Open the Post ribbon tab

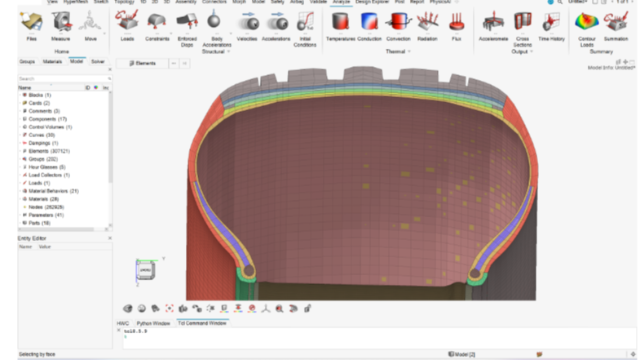tap(400, 2)
